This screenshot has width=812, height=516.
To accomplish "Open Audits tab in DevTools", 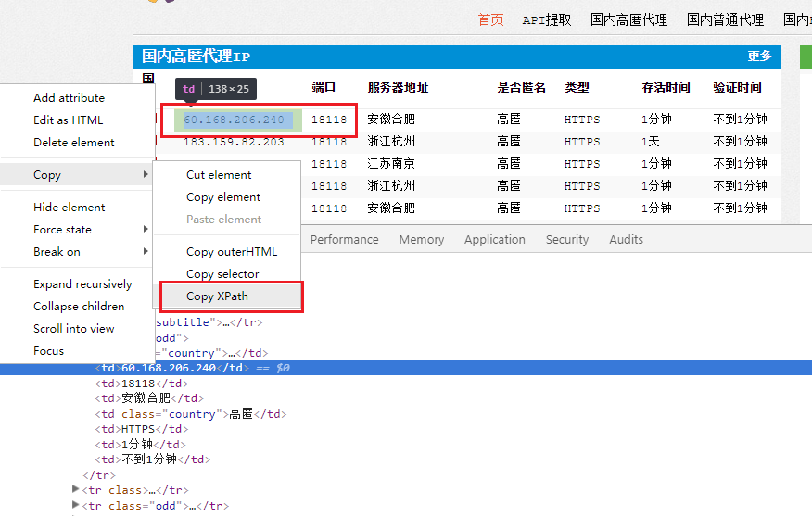I will coord(626,240).
